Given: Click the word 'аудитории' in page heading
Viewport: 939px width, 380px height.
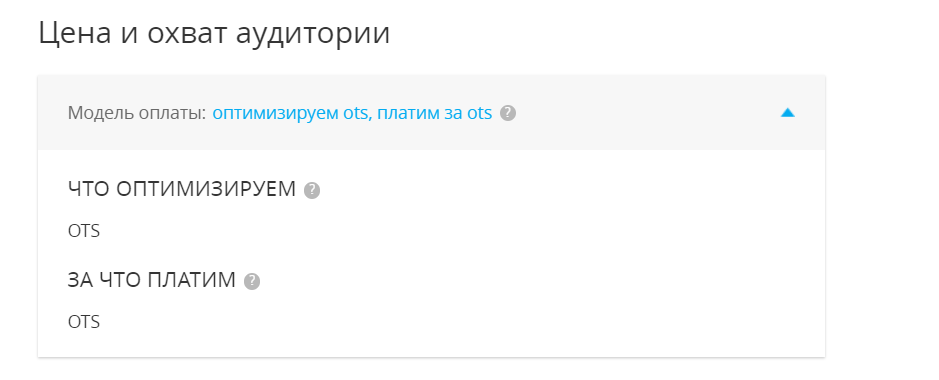Looking at the screenshot, I should (313, 35).
